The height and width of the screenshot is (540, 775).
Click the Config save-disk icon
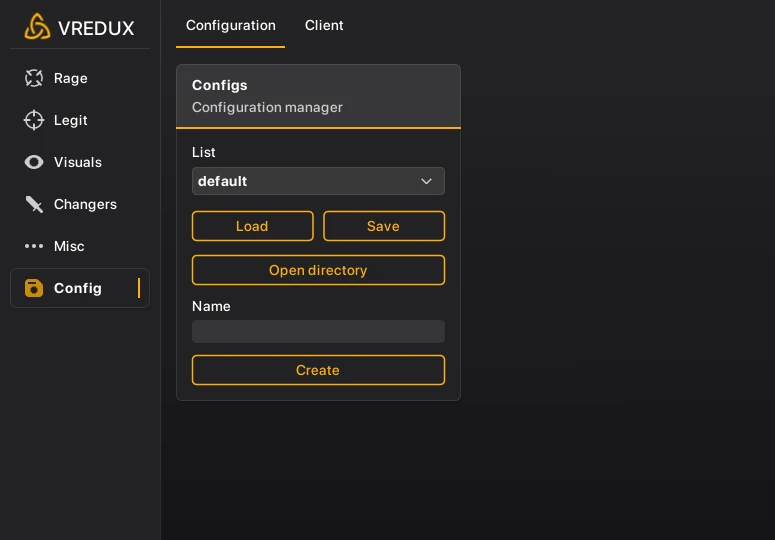tap(34, 288)
